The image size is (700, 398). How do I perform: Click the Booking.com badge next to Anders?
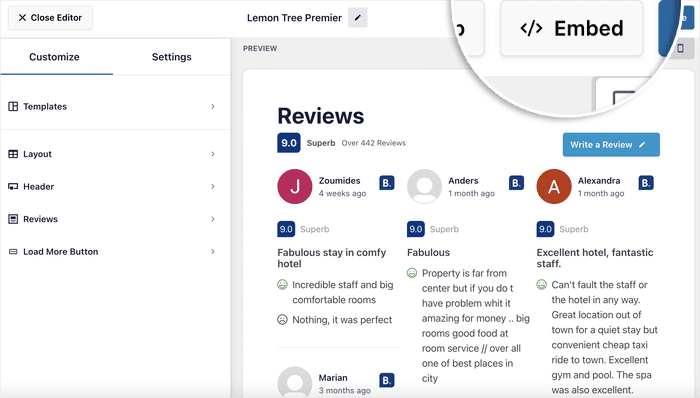517,183
